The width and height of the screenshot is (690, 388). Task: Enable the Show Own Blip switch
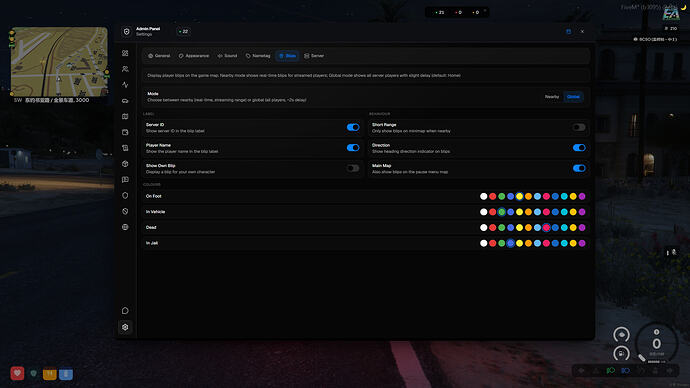[x=353, y=168]
